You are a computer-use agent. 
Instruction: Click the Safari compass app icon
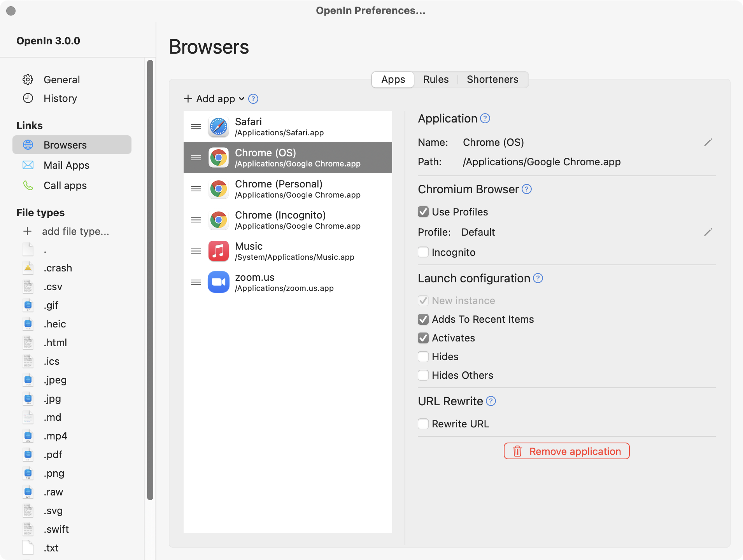click(219, 126)
